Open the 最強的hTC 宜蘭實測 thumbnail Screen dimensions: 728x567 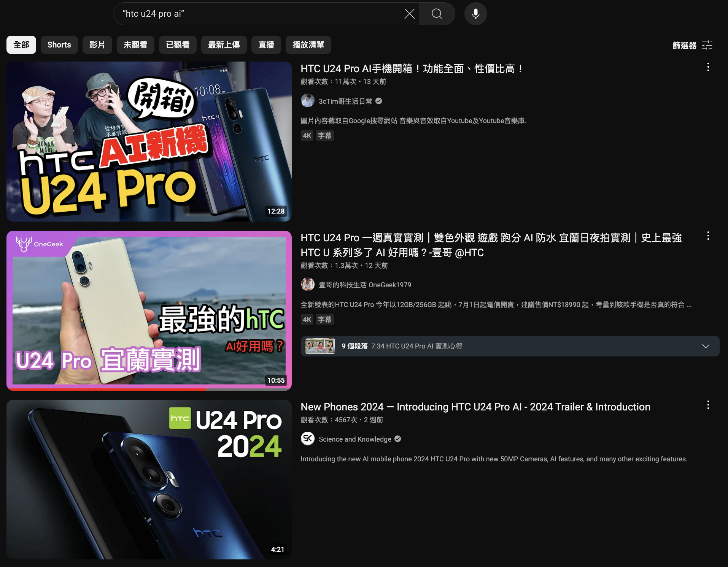click(x=149, y=310)
